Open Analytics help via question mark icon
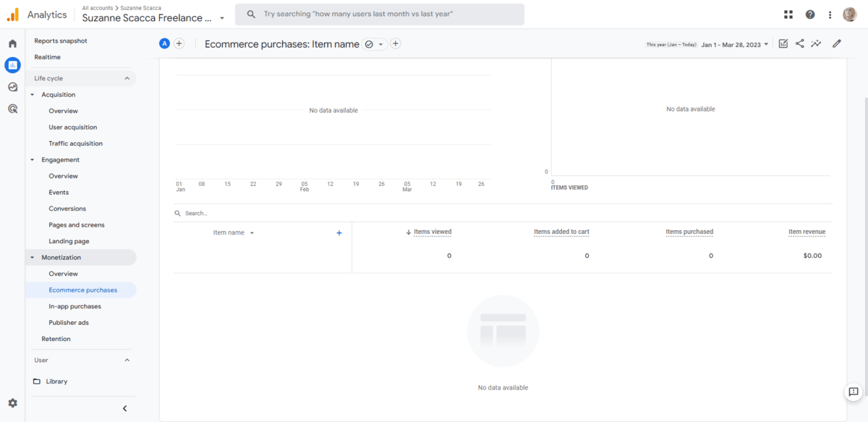 tap(810, 14)
